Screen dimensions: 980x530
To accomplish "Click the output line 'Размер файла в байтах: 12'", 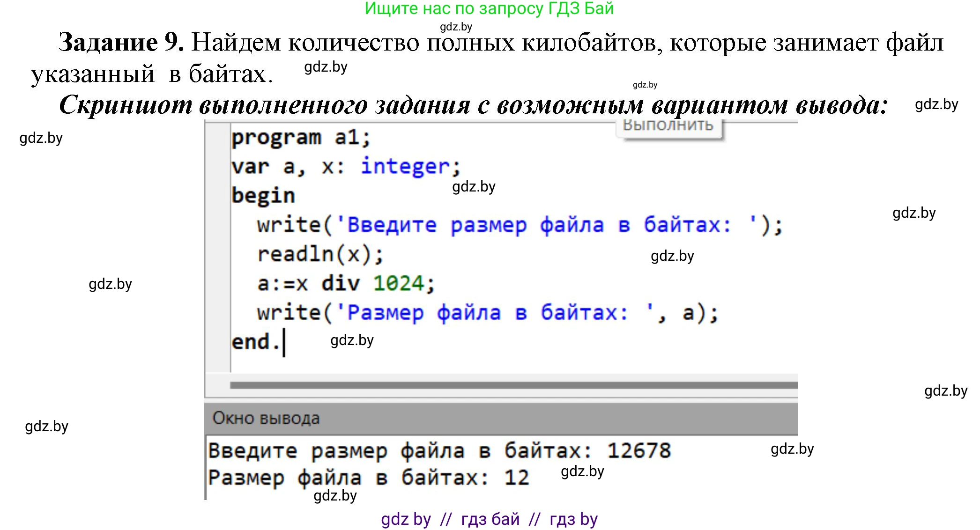I will pyautogui.click(x=368, y=478).
